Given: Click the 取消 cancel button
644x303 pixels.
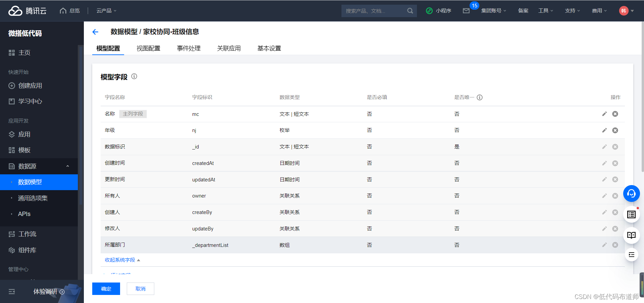Looking at the screenshot, I should (141, 289).
